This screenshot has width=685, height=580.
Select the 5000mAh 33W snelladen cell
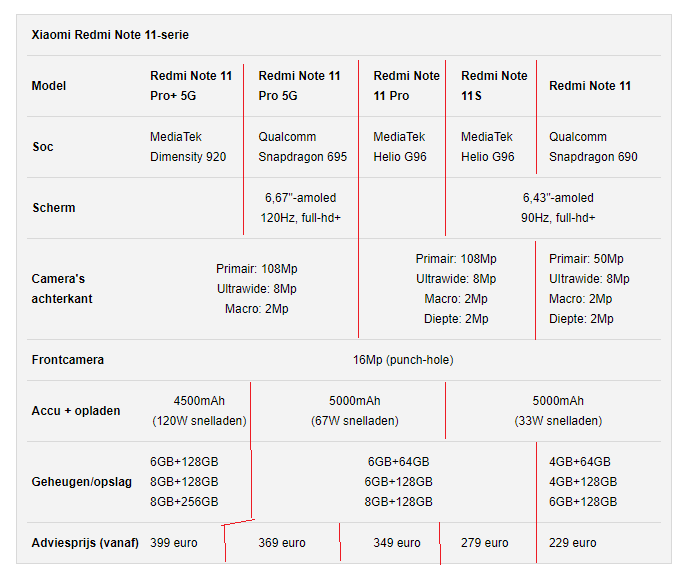[558, 411]
